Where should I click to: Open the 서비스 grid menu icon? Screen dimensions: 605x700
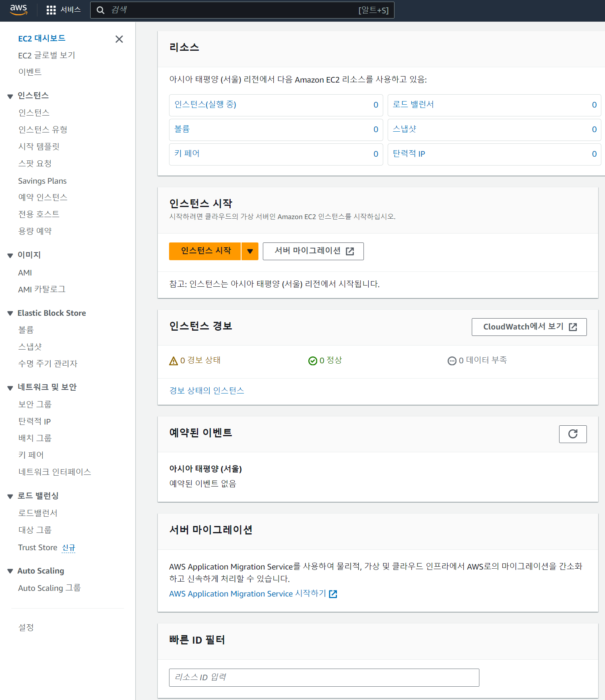point(51,10)
